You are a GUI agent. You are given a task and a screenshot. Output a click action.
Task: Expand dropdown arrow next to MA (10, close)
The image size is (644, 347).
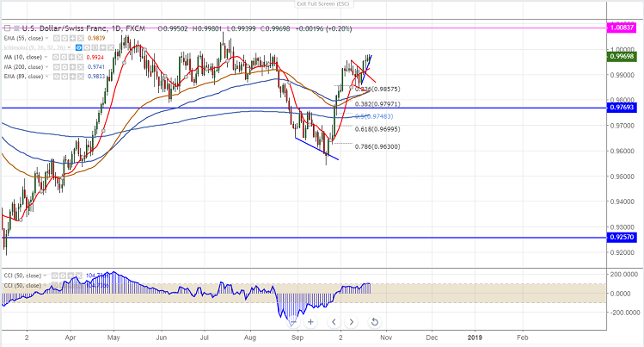pyautogui.click(x=46, y=57)
